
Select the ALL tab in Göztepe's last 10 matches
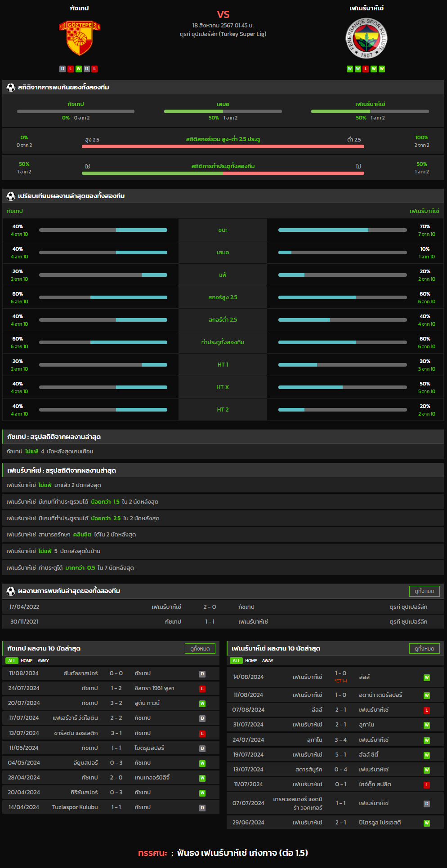point(12,661)
